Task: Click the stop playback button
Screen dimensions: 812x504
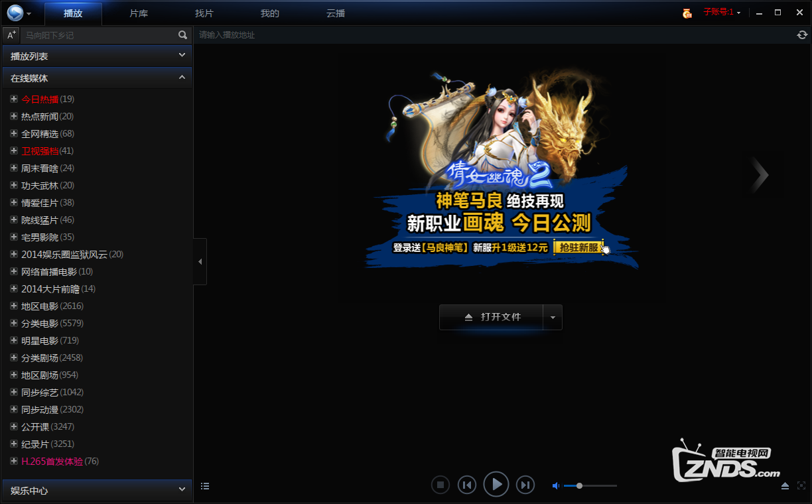Action: point(439,485)
